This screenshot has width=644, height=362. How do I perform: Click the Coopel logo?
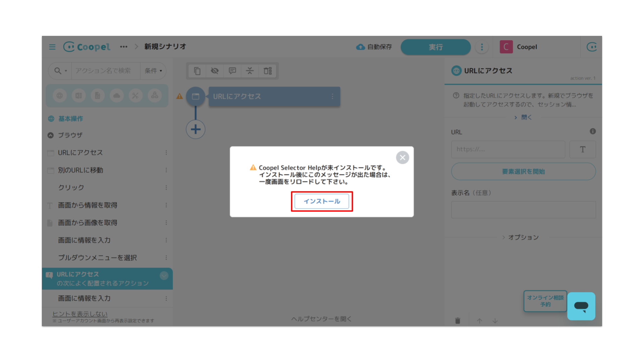pyautogui.click(x=87, y=47)
